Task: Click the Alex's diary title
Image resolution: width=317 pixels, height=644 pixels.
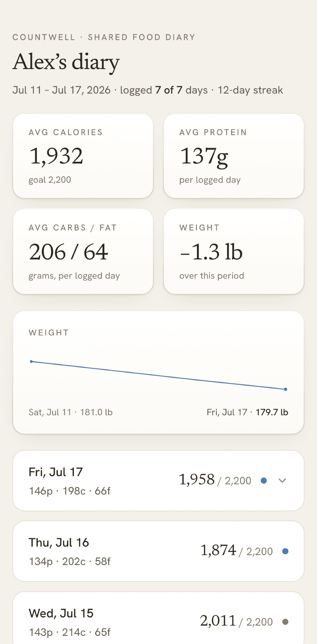Action: pos(66,63)
